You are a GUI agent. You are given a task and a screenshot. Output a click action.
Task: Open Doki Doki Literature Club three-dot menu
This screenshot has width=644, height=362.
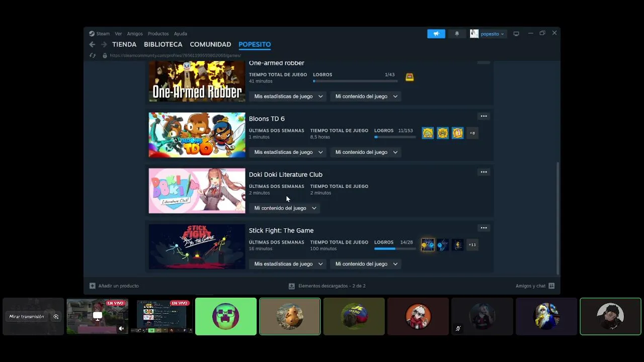point(484,172)
